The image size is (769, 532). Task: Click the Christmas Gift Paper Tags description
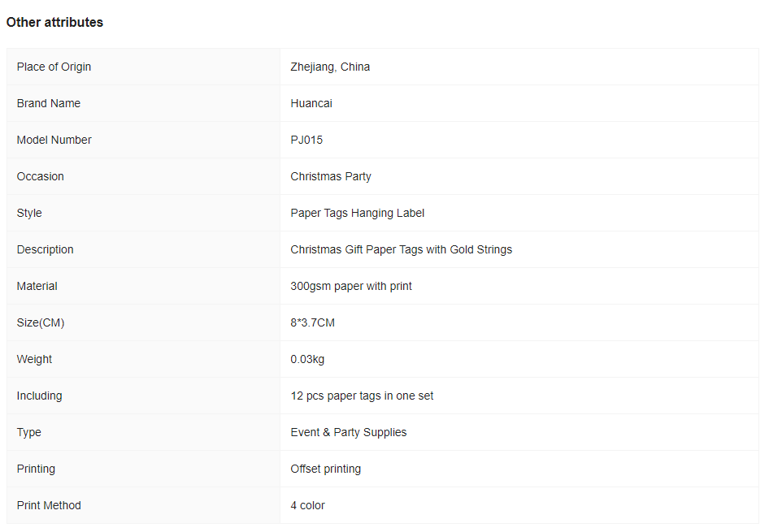pyautogui.click(x=402, y=250)
